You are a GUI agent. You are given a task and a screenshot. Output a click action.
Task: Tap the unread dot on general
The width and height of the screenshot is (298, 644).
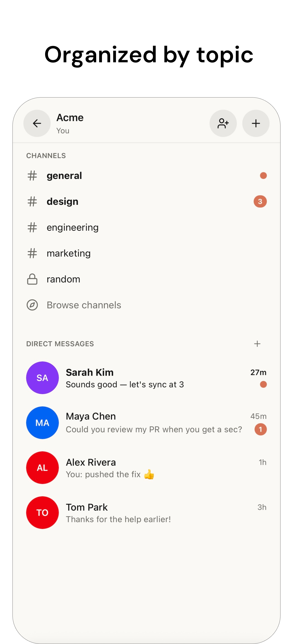(263, 176)
